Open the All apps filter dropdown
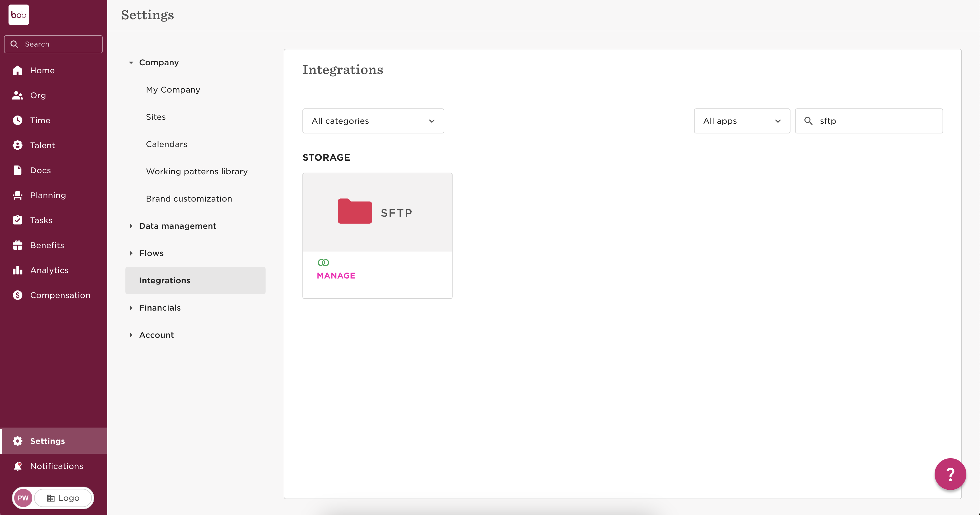 click(741, 121)
